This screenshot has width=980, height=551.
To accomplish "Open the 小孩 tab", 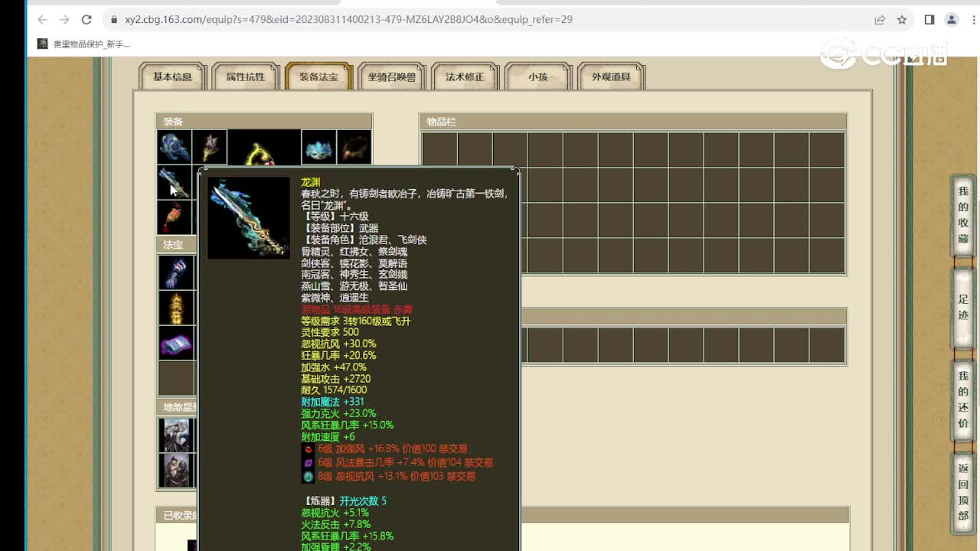I will (x=537, y=77).
